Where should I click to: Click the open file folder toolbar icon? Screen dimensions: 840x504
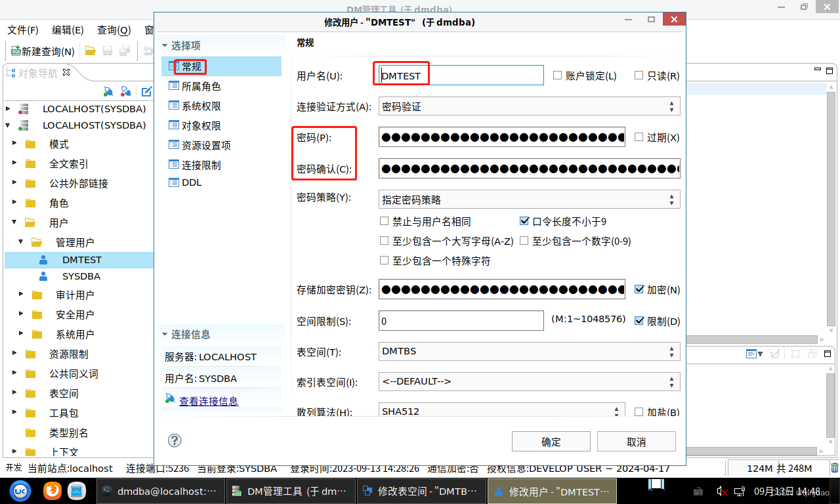[91, 51]
